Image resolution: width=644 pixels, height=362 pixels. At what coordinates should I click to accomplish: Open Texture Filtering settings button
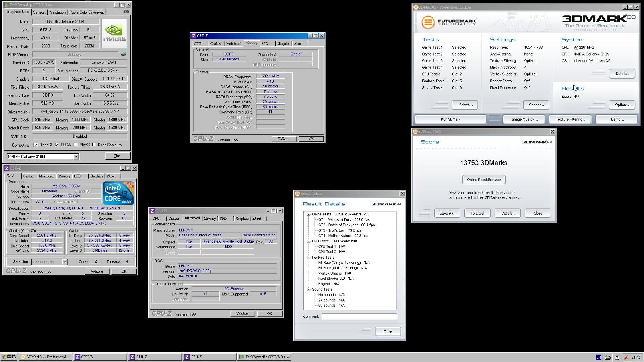tap(571, 119)
